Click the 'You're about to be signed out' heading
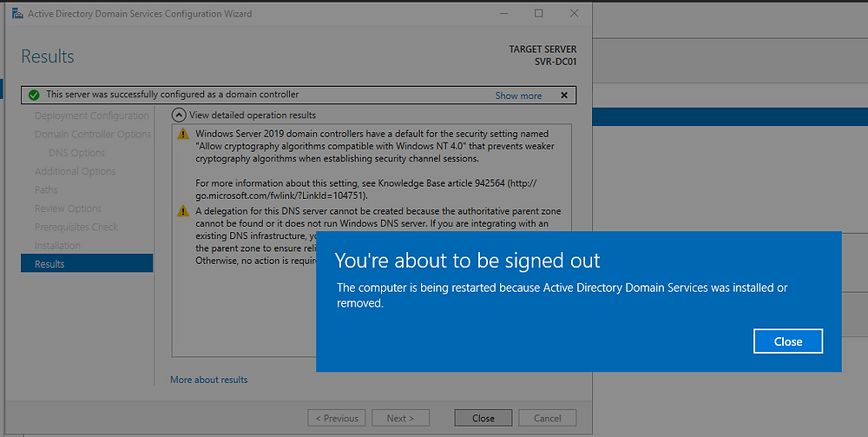The width and height of the screenshot is (868, 437). pos(467,261)
